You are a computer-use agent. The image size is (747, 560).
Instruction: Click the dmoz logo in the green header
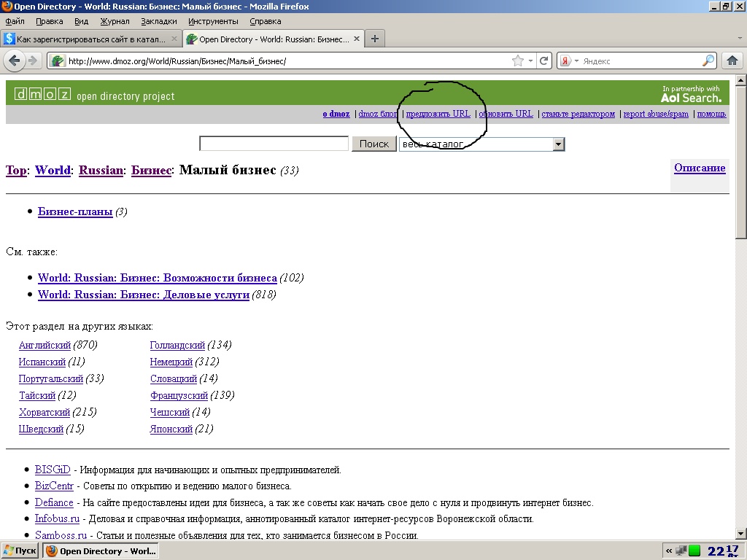[x=43, y=94]
